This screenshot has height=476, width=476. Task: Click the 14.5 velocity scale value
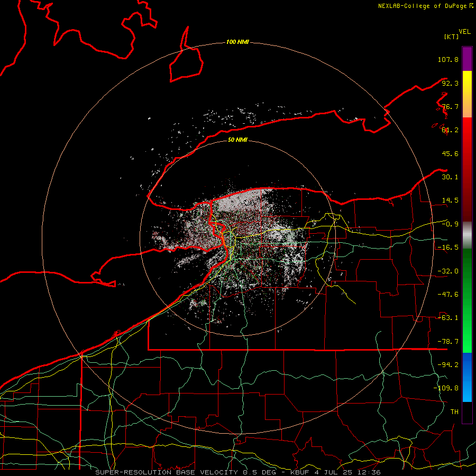click(x=450, y=200)
